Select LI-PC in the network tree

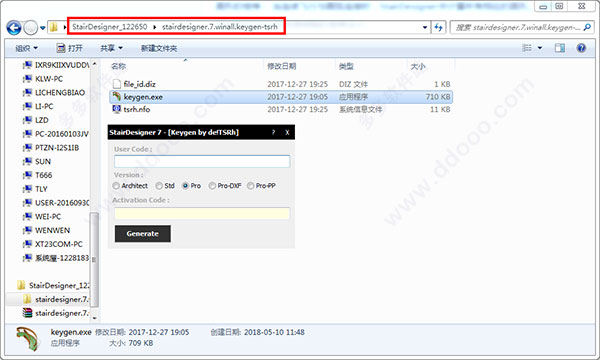[38, 106]
